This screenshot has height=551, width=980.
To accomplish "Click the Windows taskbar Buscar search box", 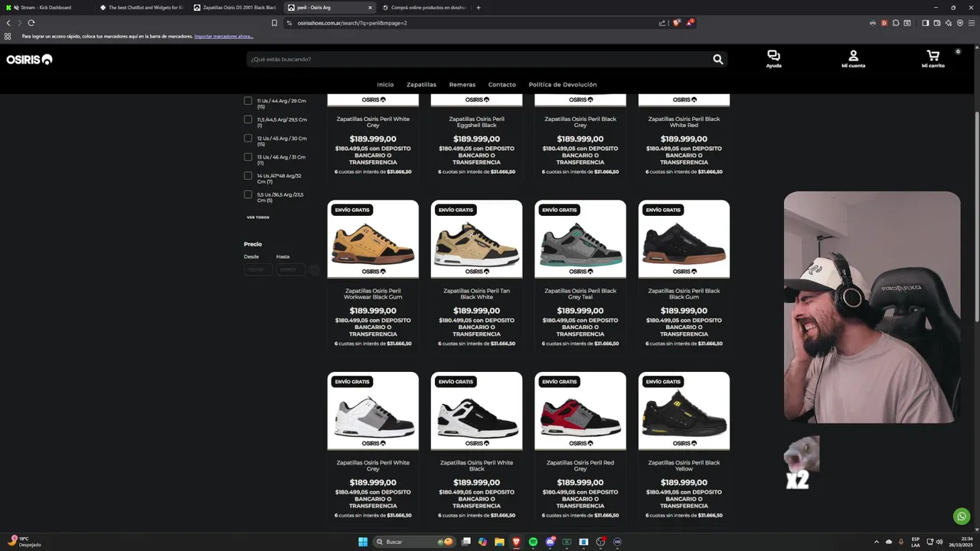I will [413, 542].
